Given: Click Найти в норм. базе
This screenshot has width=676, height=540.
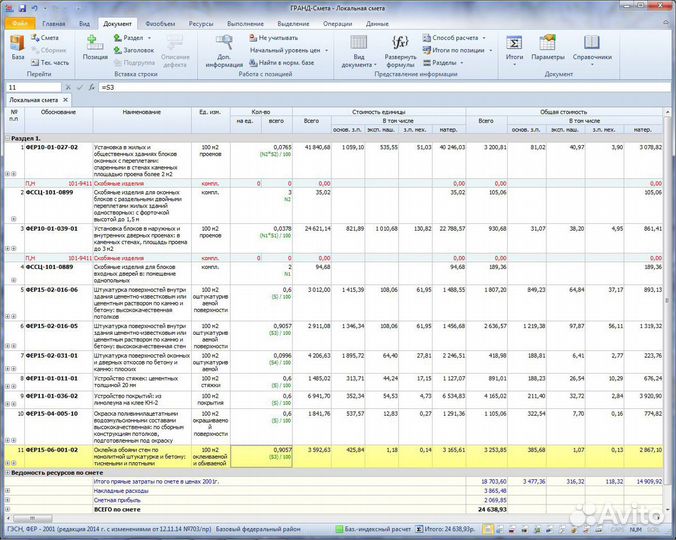Looking at the screenshot, I should point(285,62).
